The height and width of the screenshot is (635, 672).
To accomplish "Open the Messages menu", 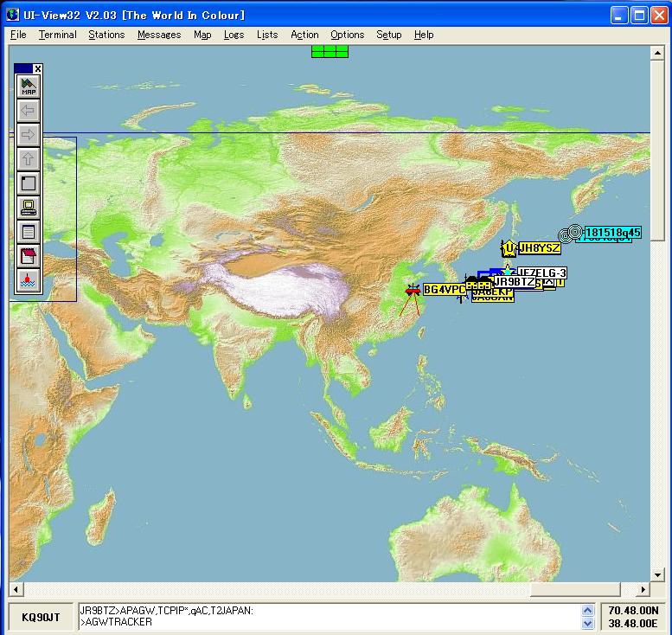I will tap(159, 35).
